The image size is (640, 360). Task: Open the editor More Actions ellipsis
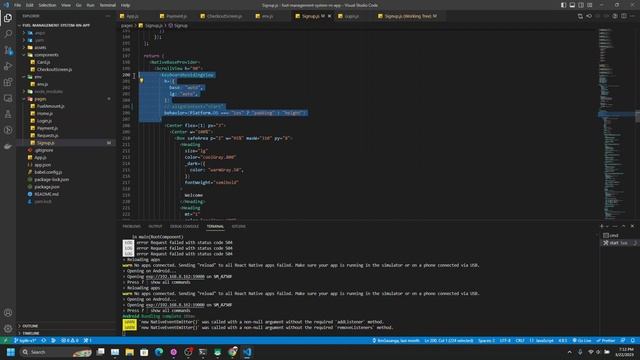(633, 16)
